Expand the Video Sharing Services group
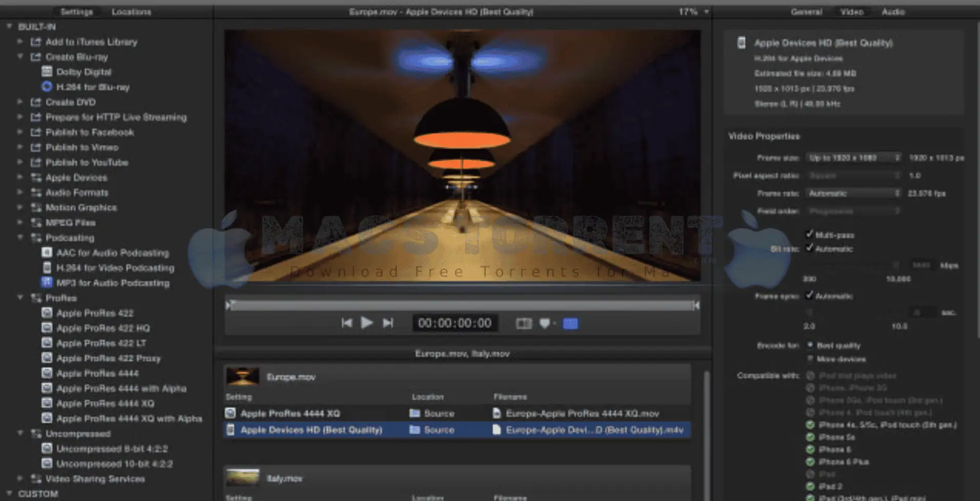Viewport: 980px width, 501px height. click(x=20, y=478)
